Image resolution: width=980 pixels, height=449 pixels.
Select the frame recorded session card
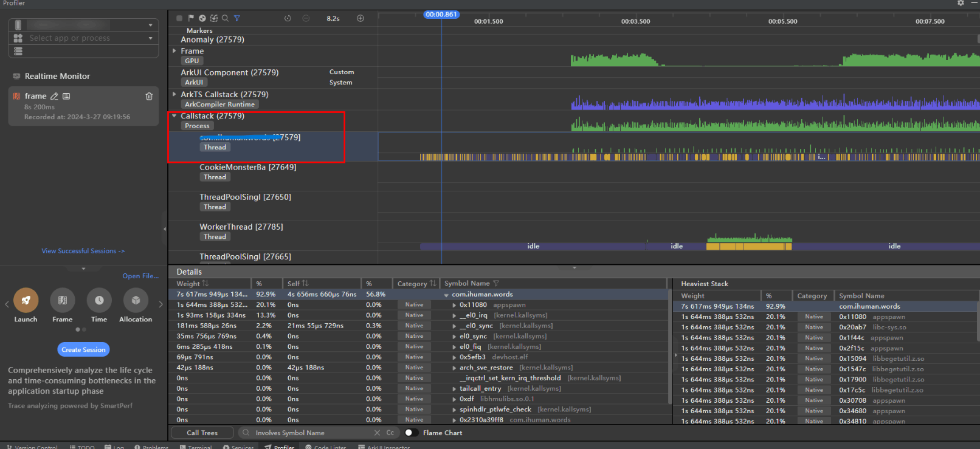[83, 106]
